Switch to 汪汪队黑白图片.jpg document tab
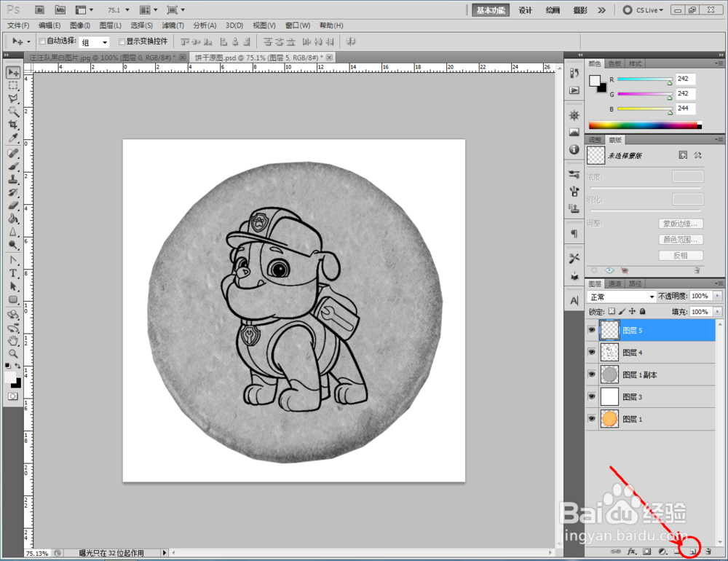Viewport: 728px width, 561px height. (103, 58)
